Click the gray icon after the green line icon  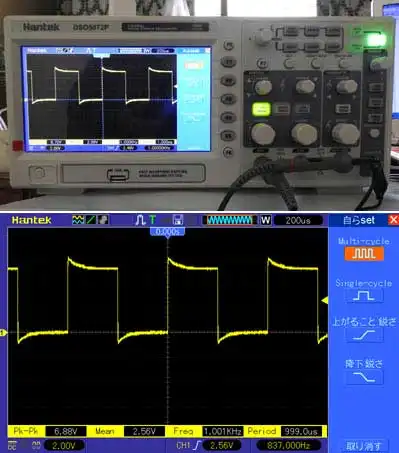click(103, 220)
